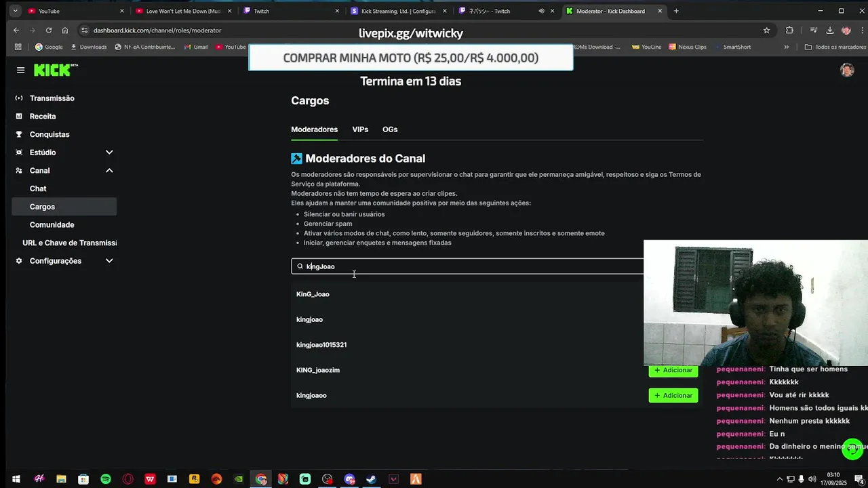This screenshot has width=868, height=488.
Task: Bookmark this page with the star
Action: click(767, 30)
